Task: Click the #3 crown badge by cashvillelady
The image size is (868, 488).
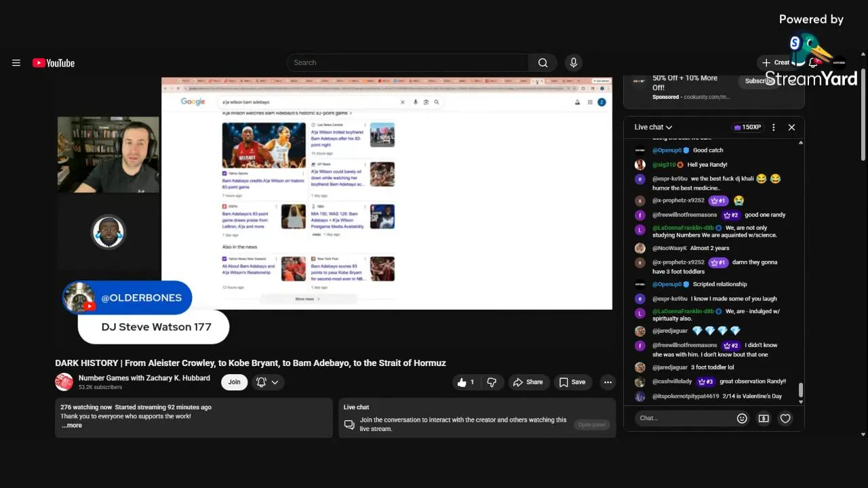Action: [x=705, y=382]
